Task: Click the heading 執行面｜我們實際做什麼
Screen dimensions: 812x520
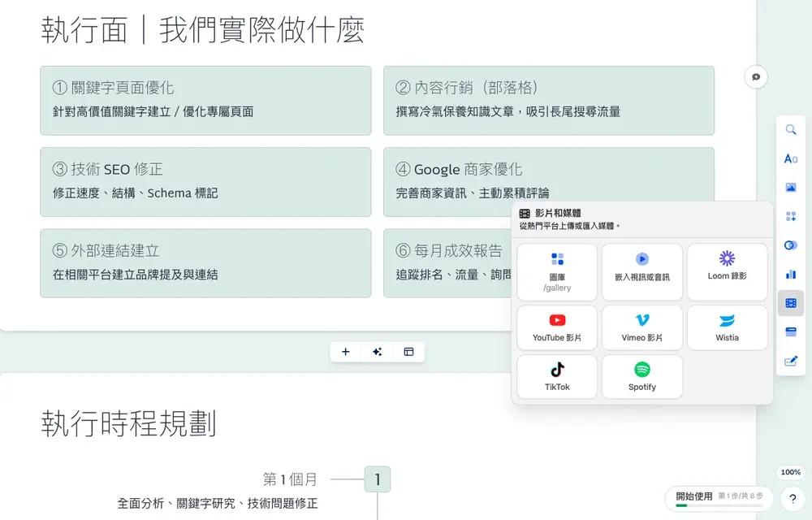Action: [x=203, y=30]
